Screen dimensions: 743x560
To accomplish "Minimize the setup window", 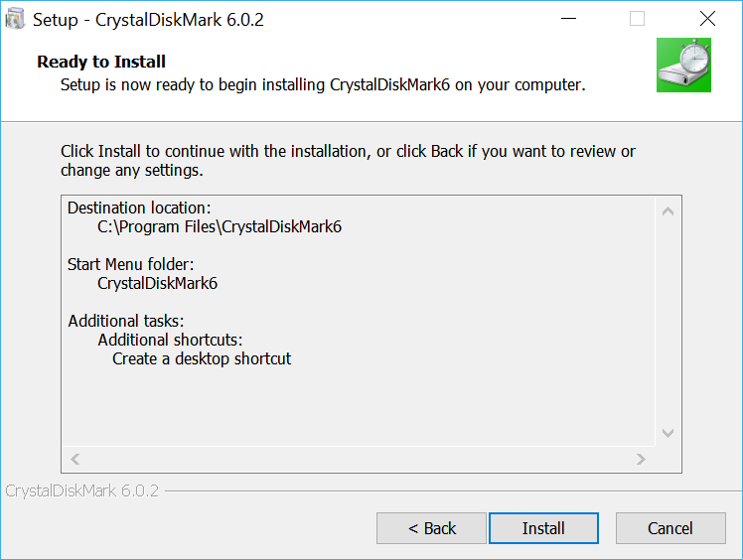I will [568, 19].
